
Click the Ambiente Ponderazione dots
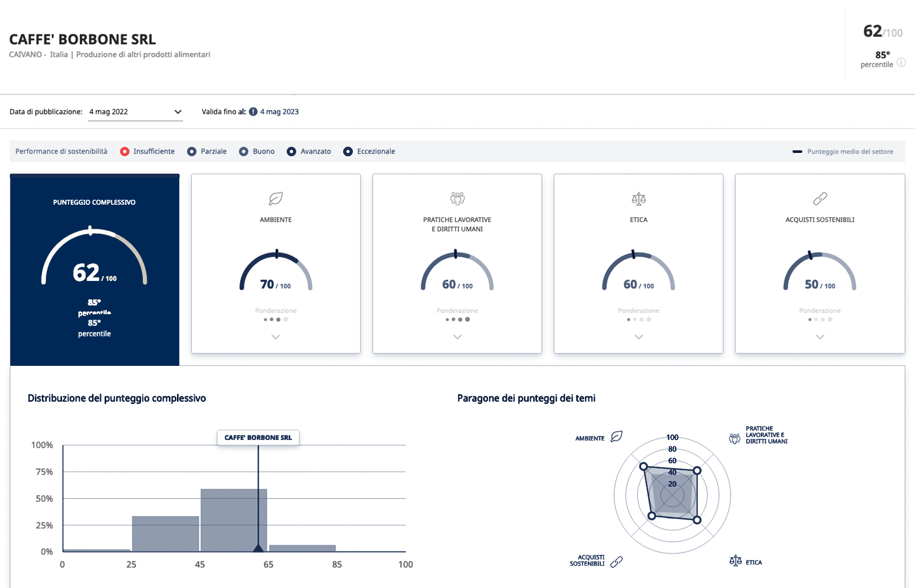pos(276,320)
